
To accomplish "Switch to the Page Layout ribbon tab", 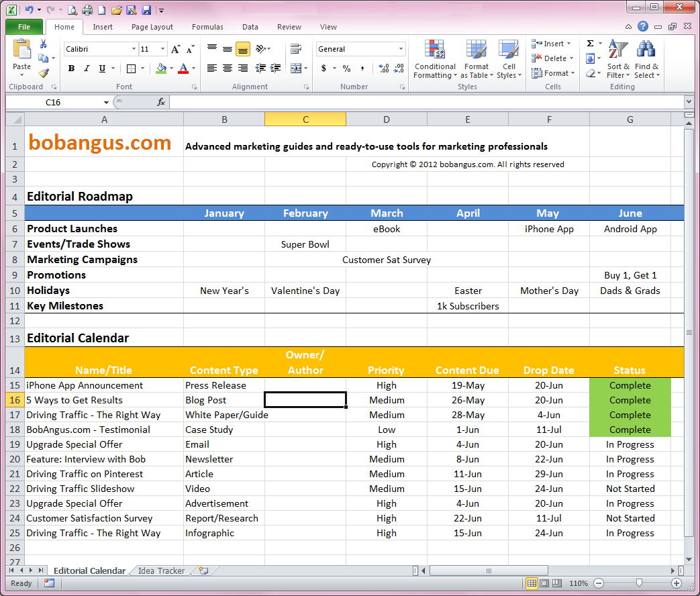I will 152,27.
